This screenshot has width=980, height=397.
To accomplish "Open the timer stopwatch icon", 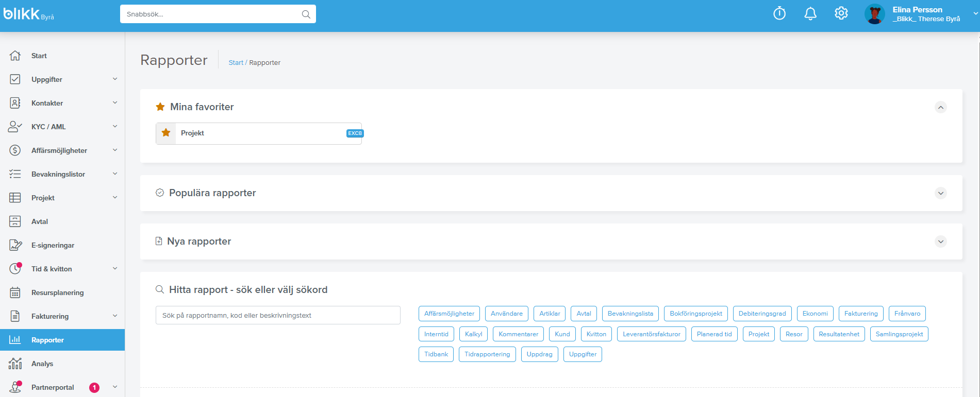I will coord(779,13).
